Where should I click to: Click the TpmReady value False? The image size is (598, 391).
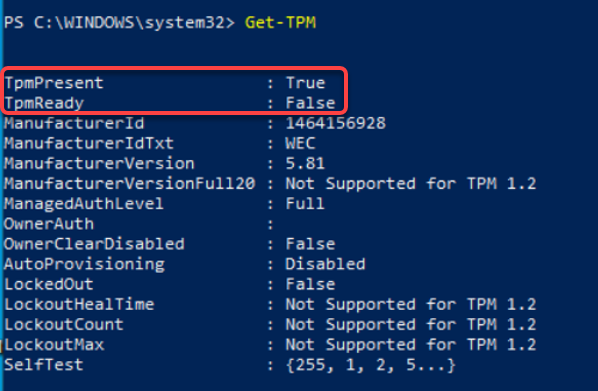pyautogui.click(x=310, y=103)
